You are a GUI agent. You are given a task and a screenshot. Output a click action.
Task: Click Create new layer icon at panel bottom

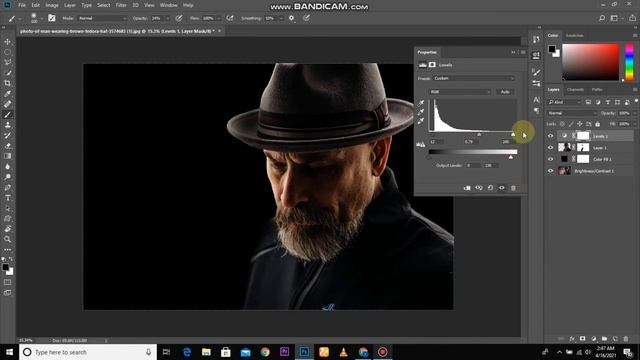point(615,339)
